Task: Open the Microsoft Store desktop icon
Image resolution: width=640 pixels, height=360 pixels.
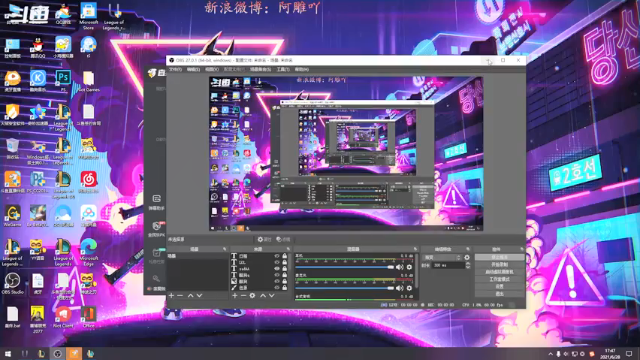Action: pyautogui.click(x=89, y=16)
